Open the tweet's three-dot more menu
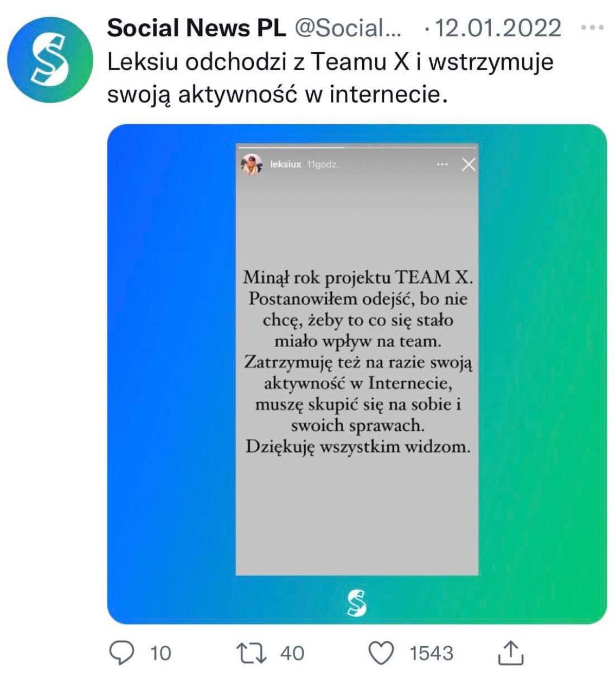This screenshot has width=616, height=689. [592, 28]
